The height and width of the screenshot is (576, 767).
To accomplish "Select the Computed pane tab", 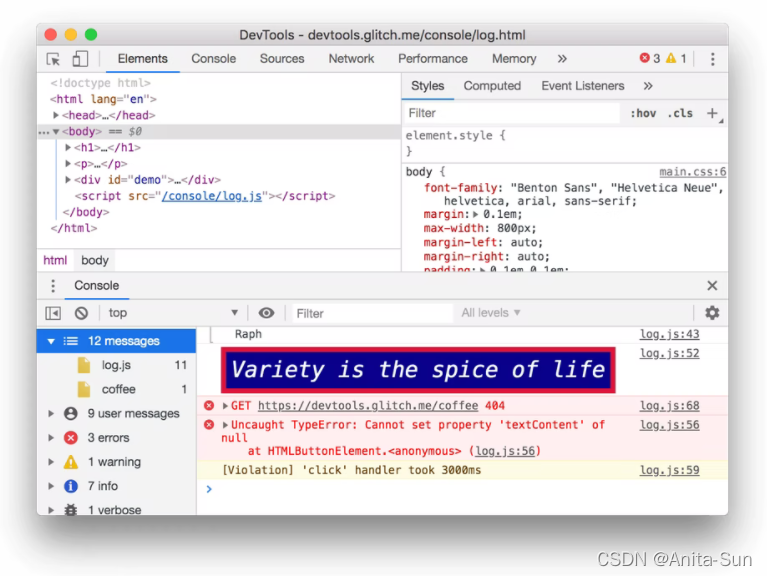I will 492,86.
